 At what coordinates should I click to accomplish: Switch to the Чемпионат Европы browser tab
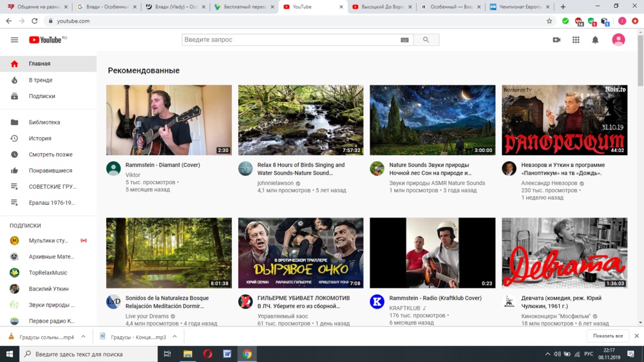pos(519,7)
